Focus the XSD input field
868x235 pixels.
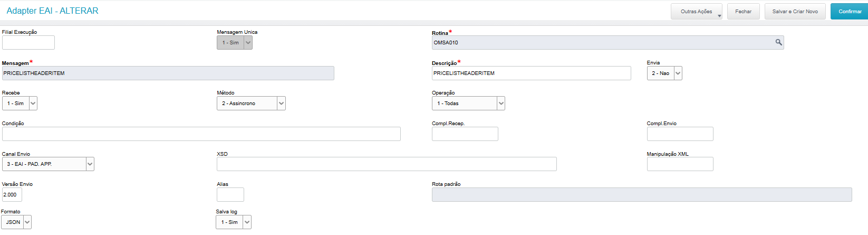click(387, 164)
